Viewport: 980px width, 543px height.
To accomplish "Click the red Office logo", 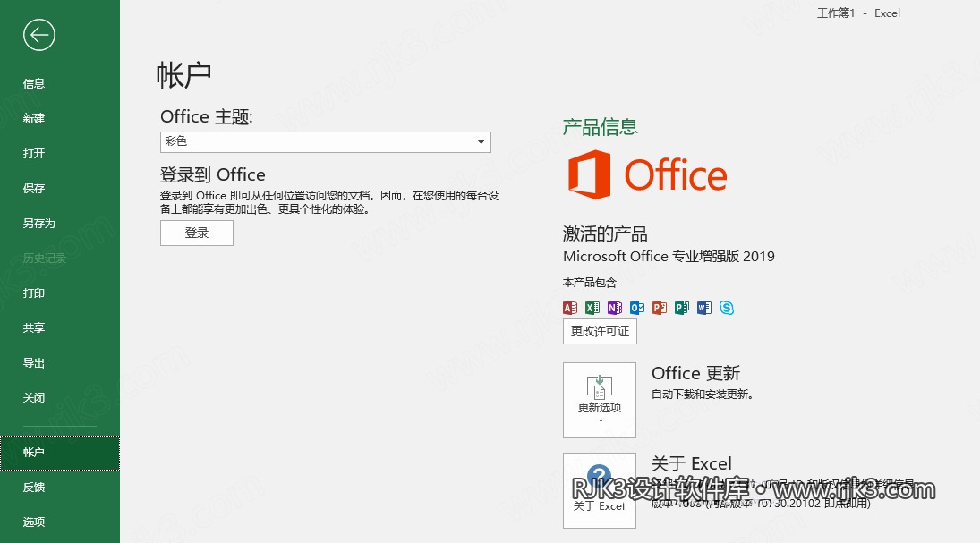I will pyautogui.click(x=647, y=175).
